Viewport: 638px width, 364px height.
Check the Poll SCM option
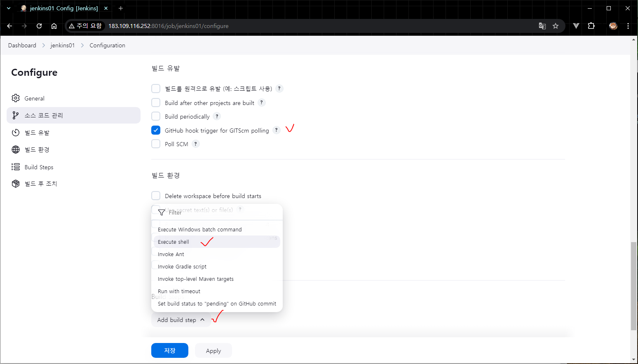point(156,144)
